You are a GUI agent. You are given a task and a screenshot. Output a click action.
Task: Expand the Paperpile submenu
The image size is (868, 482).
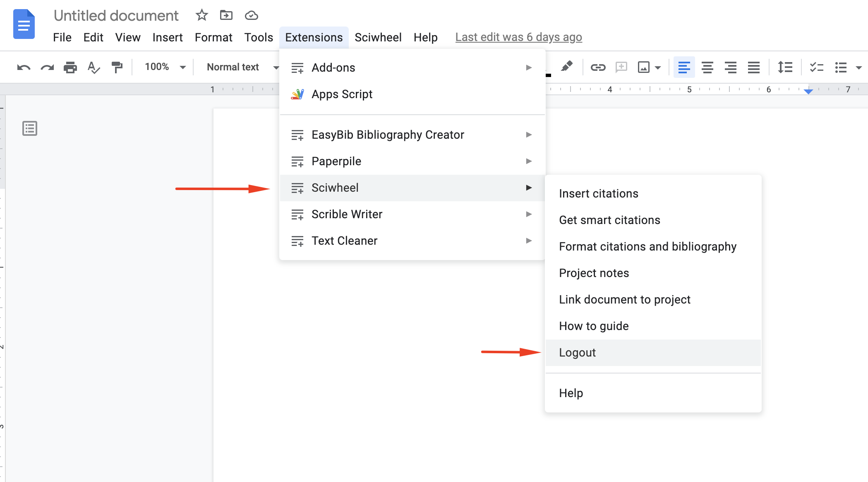click(x=412, y=161)
